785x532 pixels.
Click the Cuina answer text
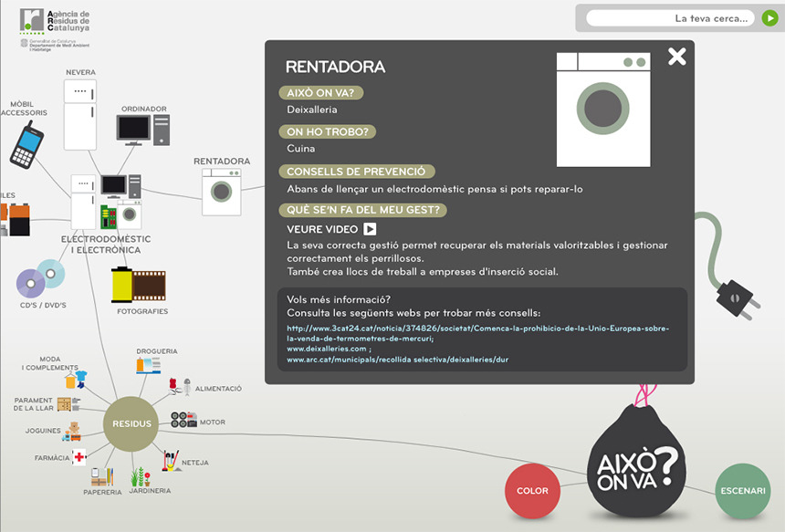pyautogui.click(x=301, y=149)
